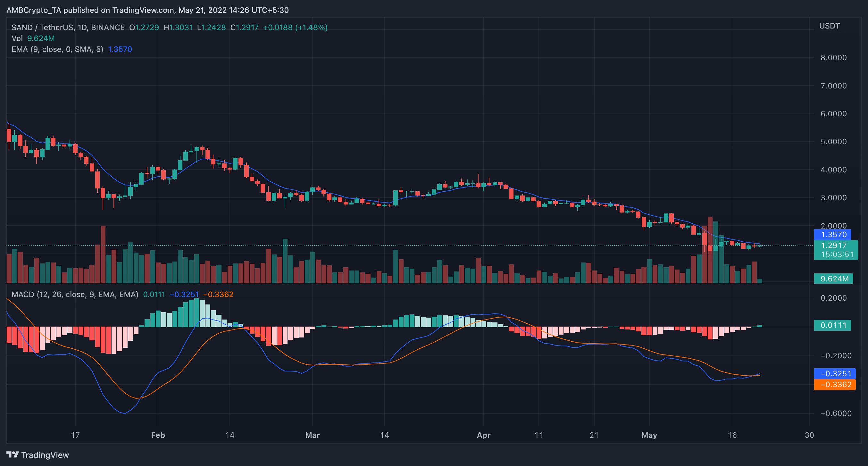Click the published header text on TradingView.com
Image resolution: width=868 pixels, height=466 pixels.
coord(147,10)
